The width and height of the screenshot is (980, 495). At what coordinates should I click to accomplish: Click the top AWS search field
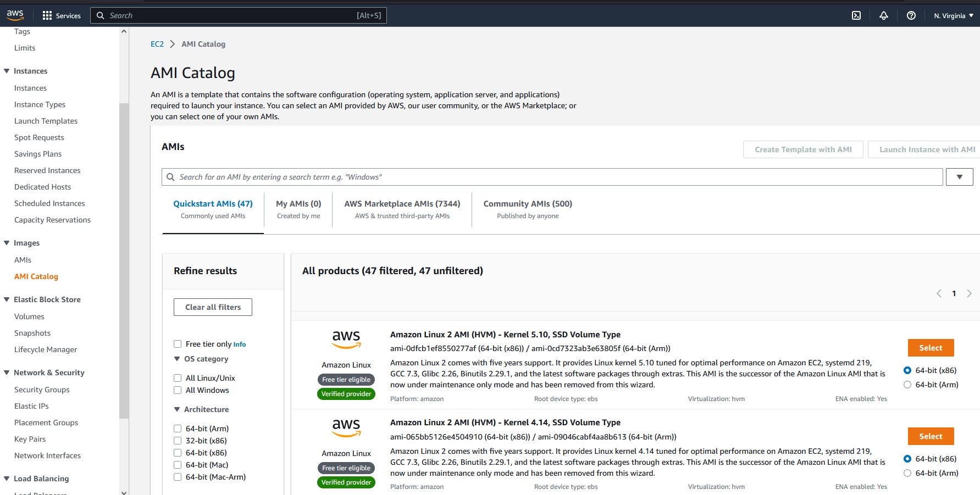pos(239,15)
